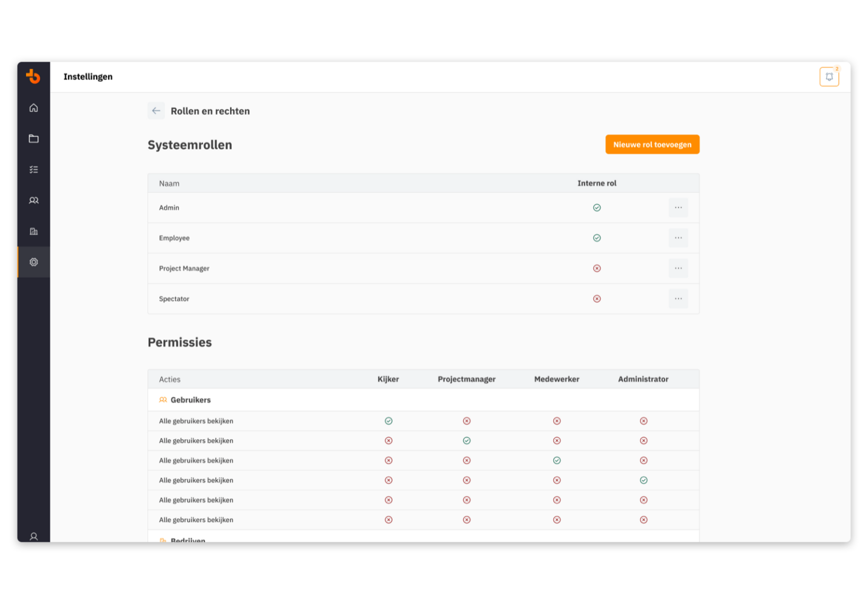Open the ellipsis menu for Project Manager role
Screen dimensions: 868x604
(x=678, y=268)
